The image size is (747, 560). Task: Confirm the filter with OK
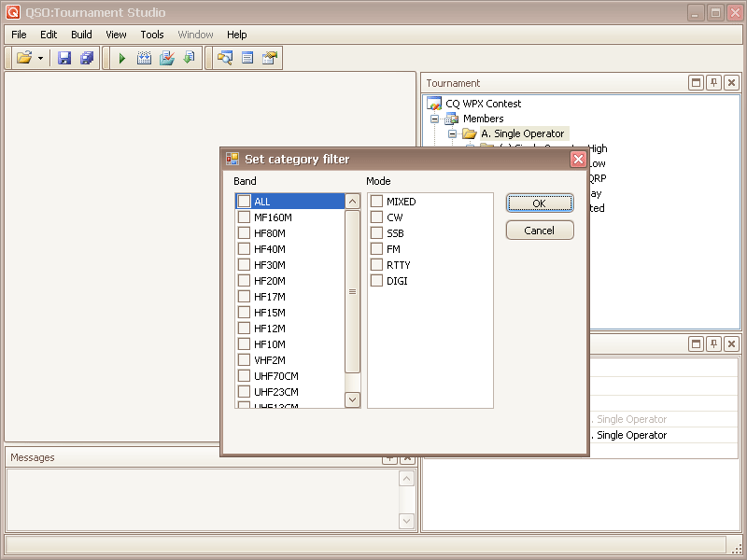(x=540, y=203)
